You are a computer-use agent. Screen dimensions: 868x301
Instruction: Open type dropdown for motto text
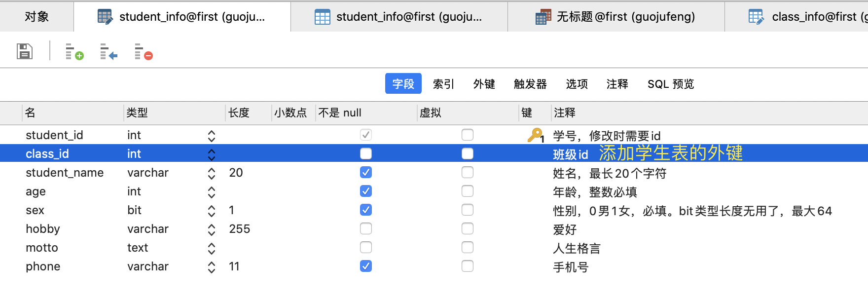pyautogui.click(x=212, y=248)
